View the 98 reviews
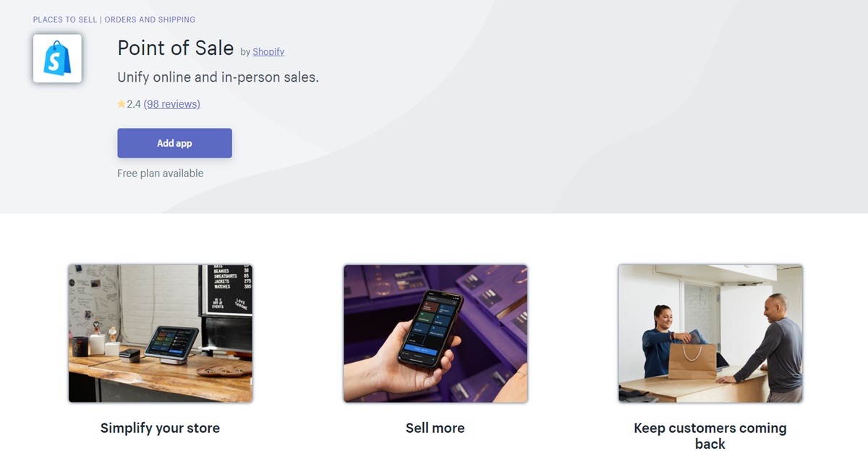 (172, 104)
